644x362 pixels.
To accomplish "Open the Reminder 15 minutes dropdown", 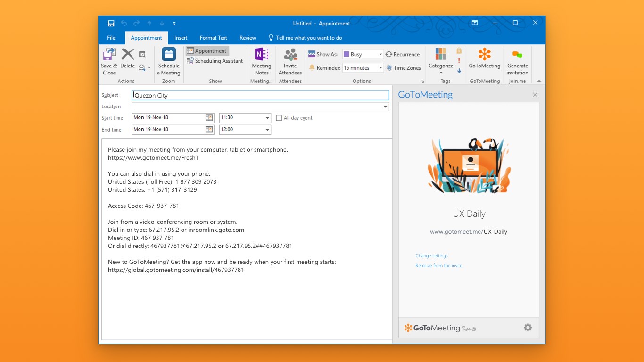I will 380,68.
